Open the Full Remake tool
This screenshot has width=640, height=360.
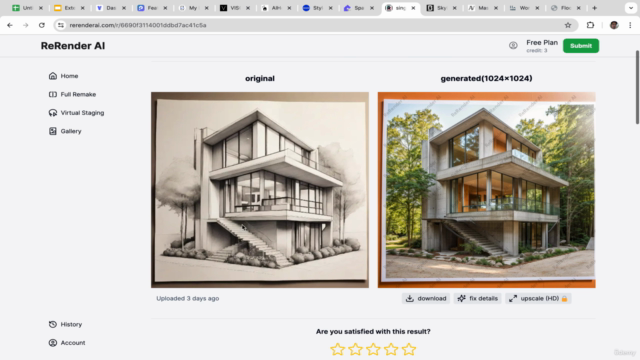pyautogui.click(x=72, y=94)
